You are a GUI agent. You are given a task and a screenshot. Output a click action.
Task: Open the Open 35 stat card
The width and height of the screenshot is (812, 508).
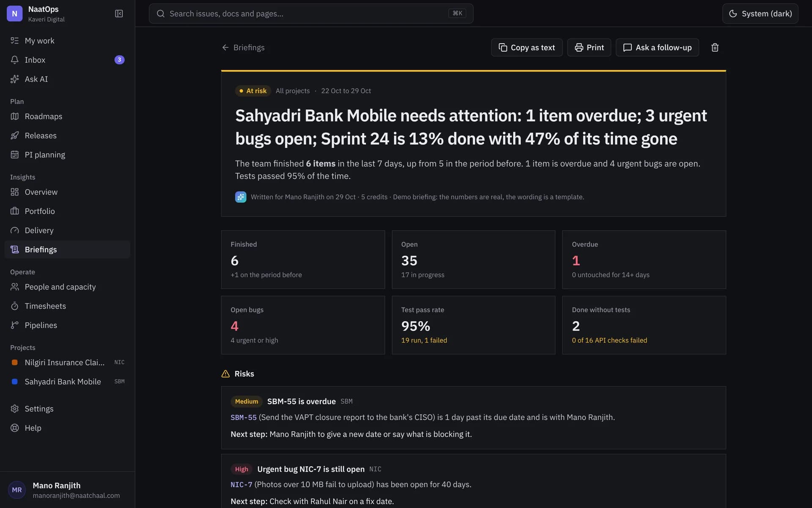[x=473, y=260]
